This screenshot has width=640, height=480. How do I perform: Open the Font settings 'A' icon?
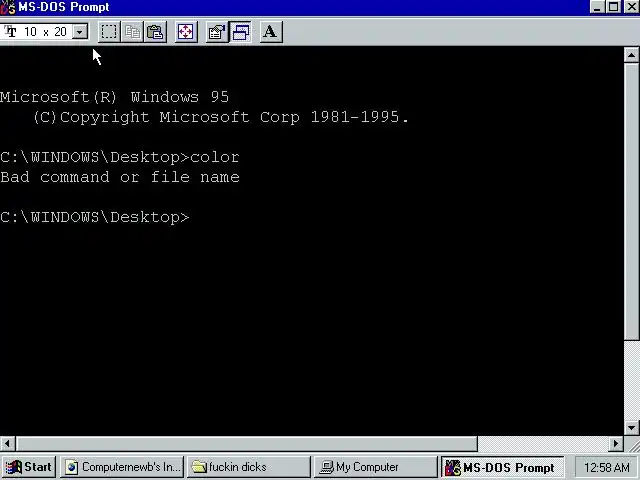pyautogui.click(x=271, y=32)
